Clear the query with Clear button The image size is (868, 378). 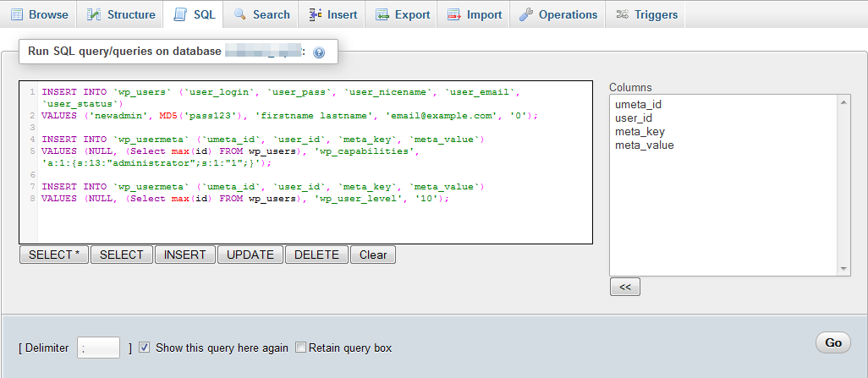373,255
